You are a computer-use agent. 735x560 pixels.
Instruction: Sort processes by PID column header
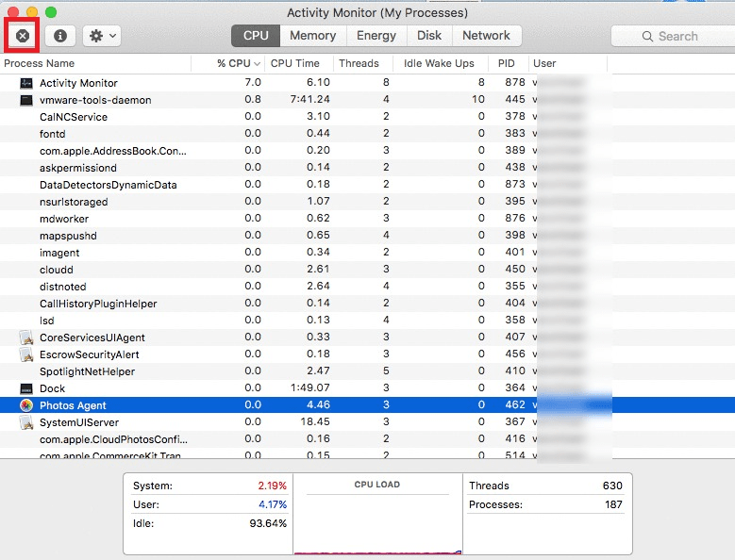(506, 63)
